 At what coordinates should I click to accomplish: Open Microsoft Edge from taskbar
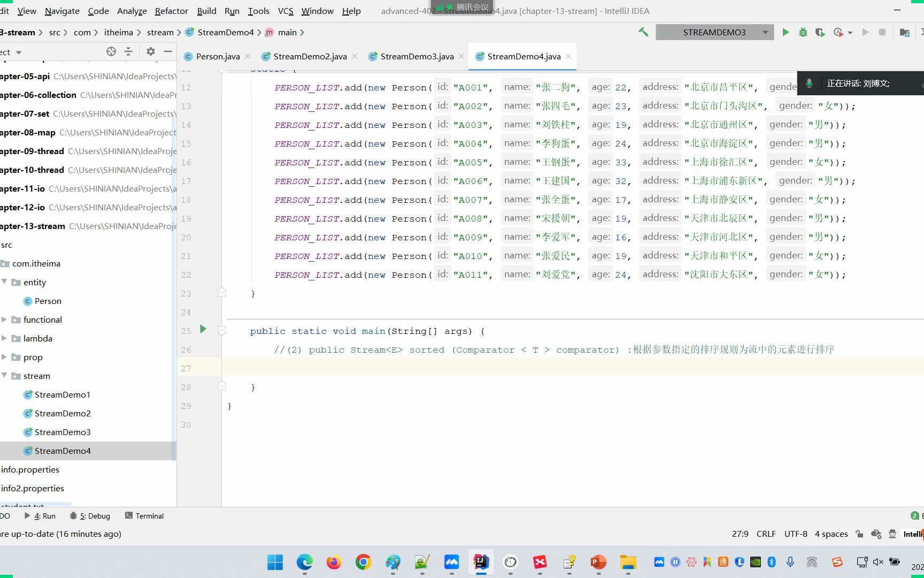[x=305, y=562]
